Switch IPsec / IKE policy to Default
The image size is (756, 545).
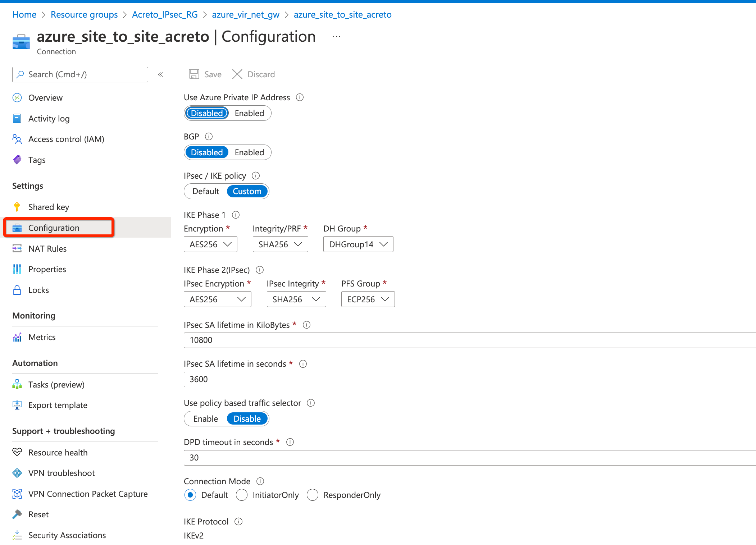pos(206,191)
